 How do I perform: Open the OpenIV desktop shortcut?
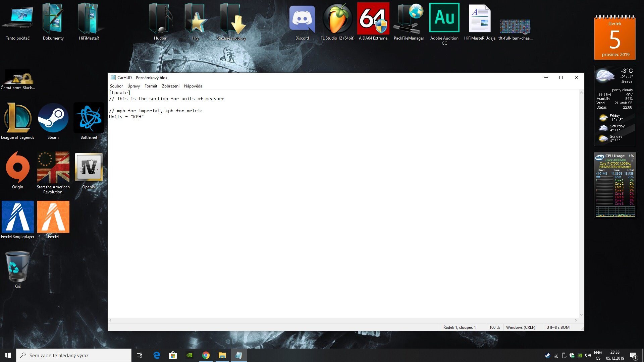pos(89,168)
